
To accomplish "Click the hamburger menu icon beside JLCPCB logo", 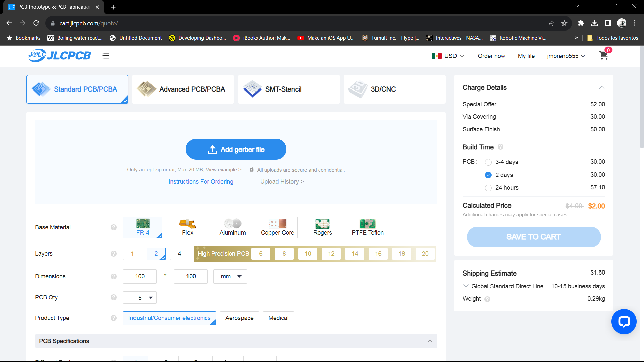I will click(x=105, y=56).
